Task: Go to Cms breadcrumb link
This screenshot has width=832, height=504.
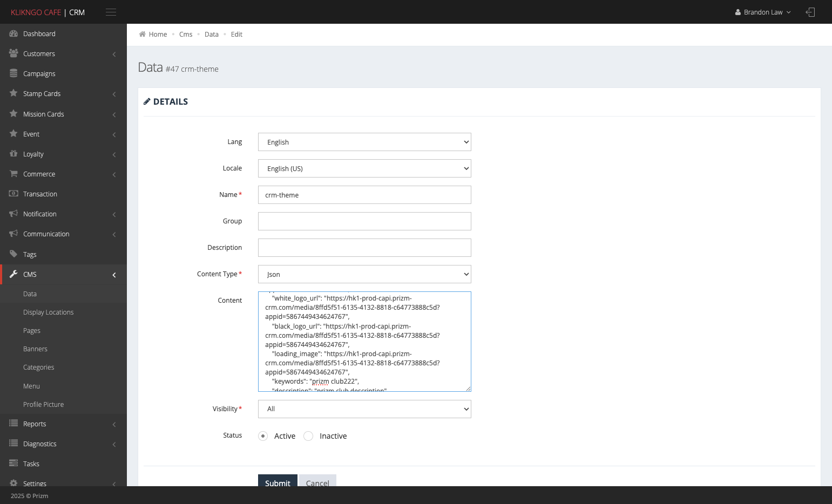Action: [x=186, y=34]
